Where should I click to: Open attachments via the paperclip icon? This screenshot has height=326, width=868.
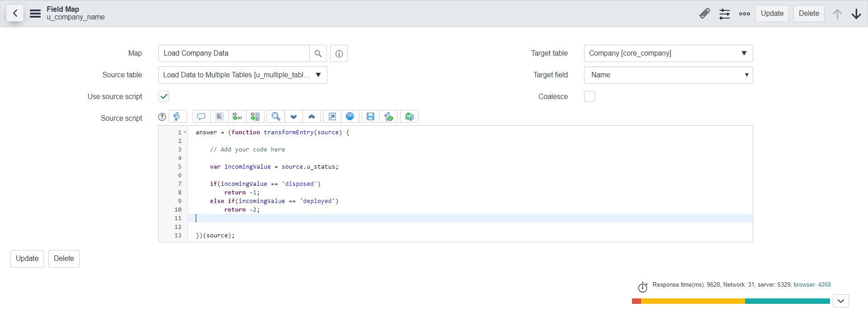pyautogui.click(x=704, y=14)
